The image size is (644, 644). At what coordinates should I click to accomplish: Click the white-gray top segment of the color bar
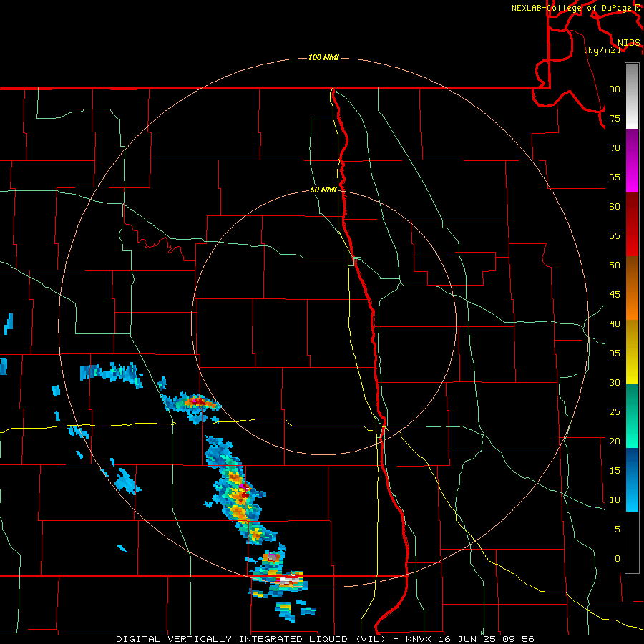pyautogui.click(x=632, y=96)
